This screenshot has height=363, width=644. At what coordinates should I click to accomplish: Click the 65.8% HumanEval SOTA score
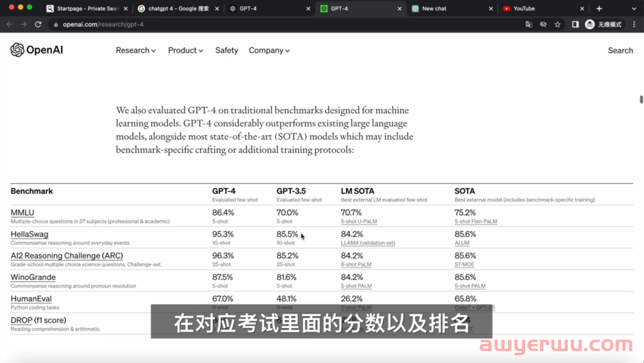(465, 299)
